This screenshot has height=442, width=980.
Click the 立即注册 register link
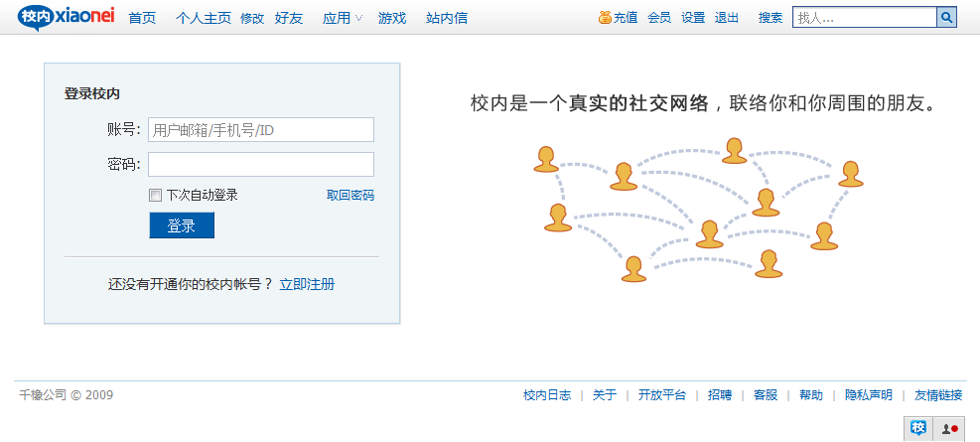pos(307,284)
